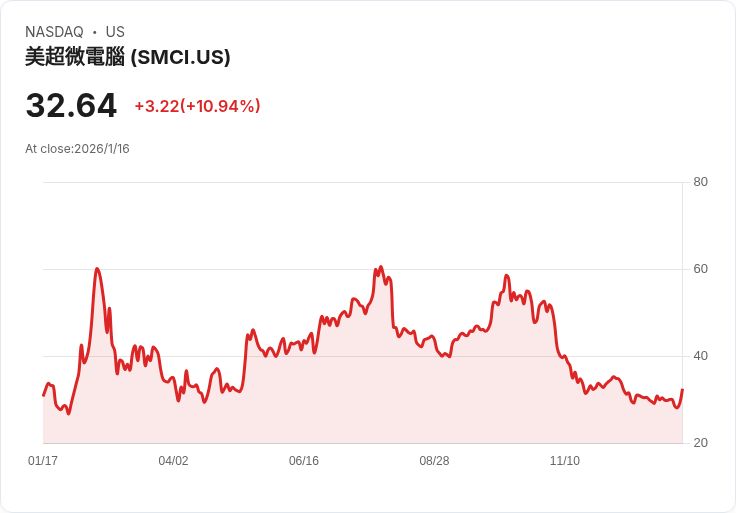Screen dimensions: 736x513
Task: Click the starting point of the price line
Action: 43,395
